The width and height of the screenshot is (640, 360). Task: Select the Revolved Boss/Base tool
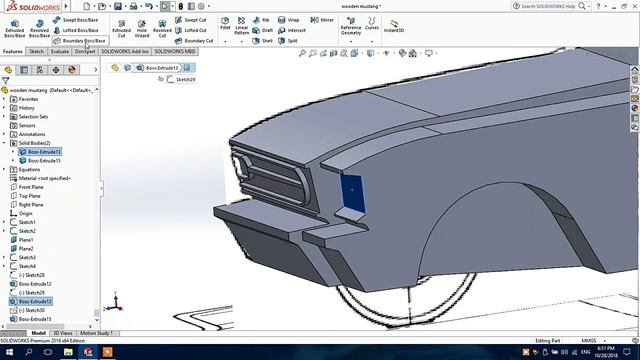[39, 29]
